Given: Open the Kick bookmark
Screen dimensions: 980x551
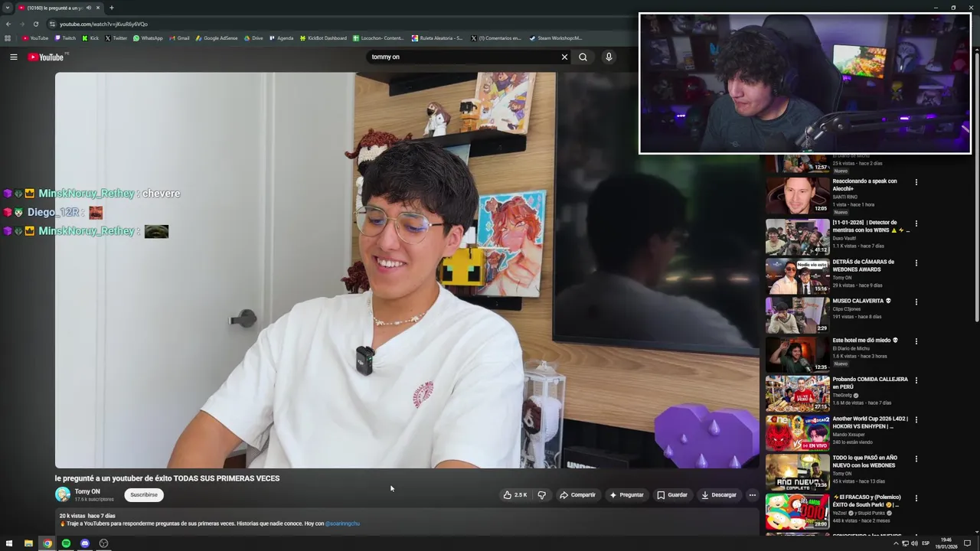Looking at the screenshot, I should [x=90, y=38].
